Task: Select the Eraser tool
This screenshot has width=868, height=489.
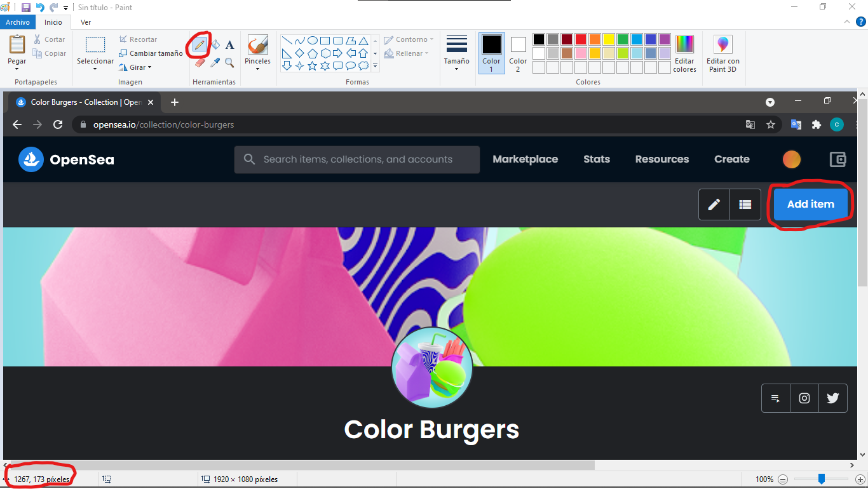Action: click(x=200, y=63)
